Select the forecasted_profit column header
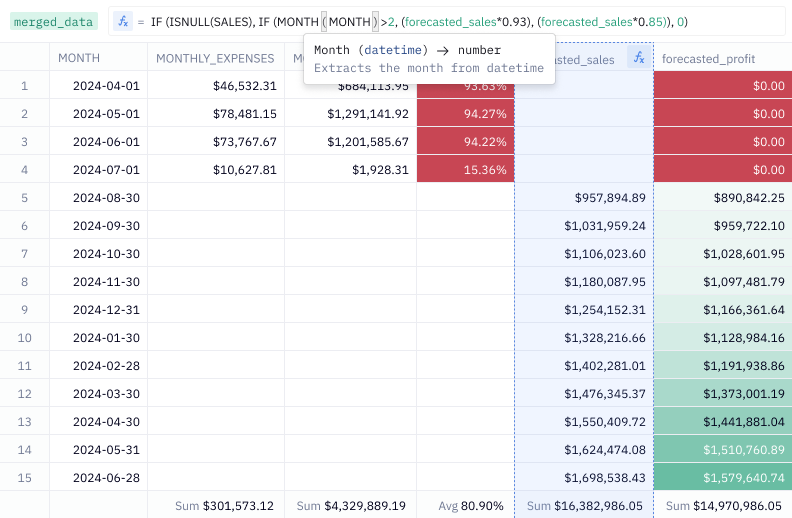 [708, 59]
